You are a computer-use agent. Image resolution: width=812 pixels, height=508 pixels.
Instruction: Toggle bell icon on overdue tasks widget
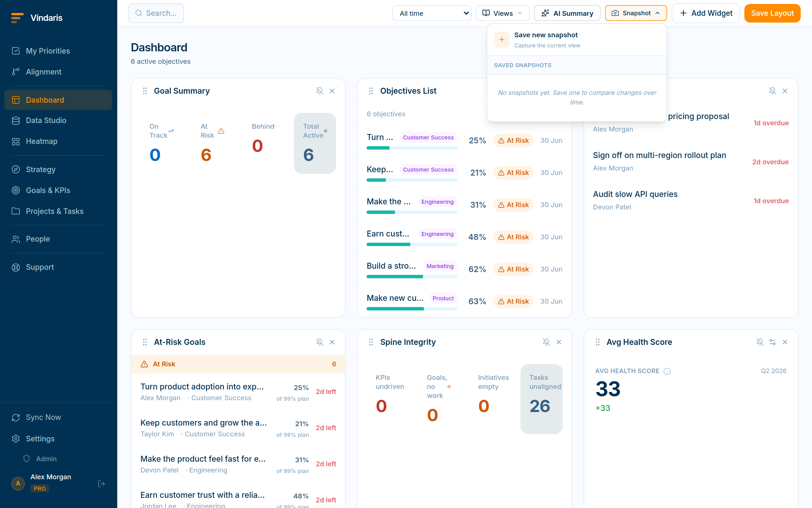tap(773, 91)
